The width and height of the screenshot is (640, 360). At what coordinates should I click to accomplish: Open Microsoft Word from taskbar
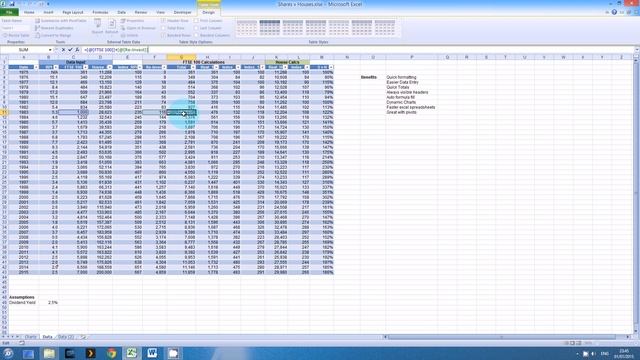point(152,353)
